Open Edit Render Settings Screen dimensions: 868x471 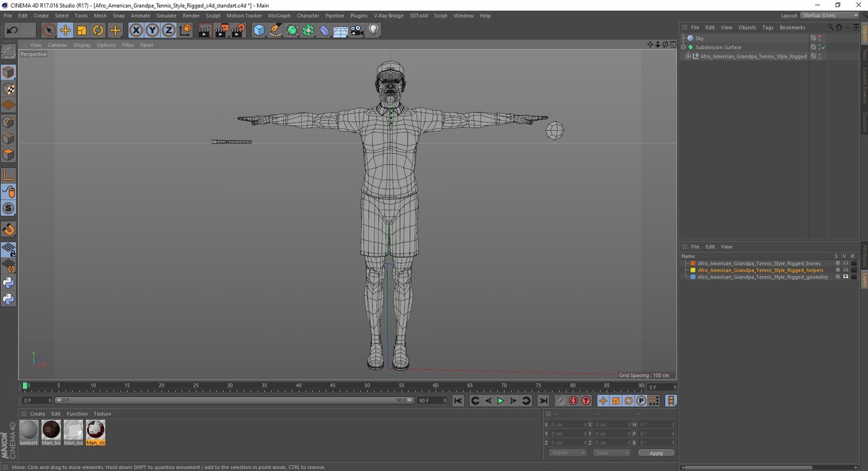click(238, 30)
